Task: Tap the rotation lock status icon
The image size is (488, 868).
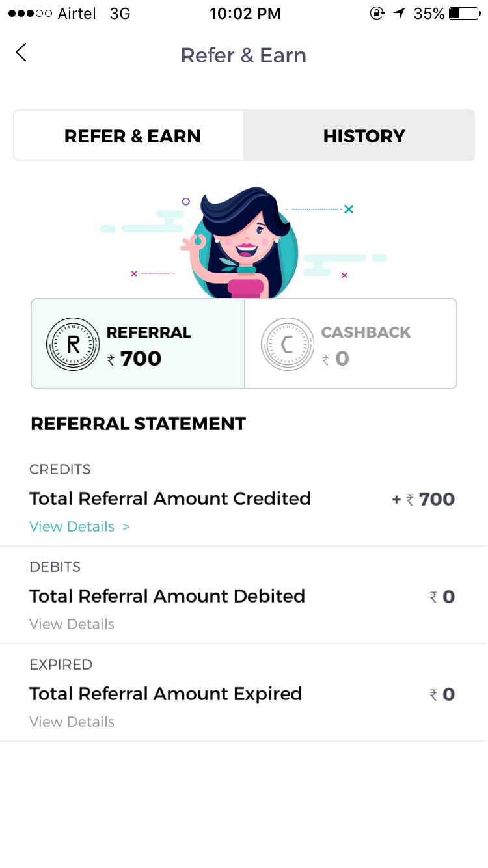Action: click(x=377, y=13)
